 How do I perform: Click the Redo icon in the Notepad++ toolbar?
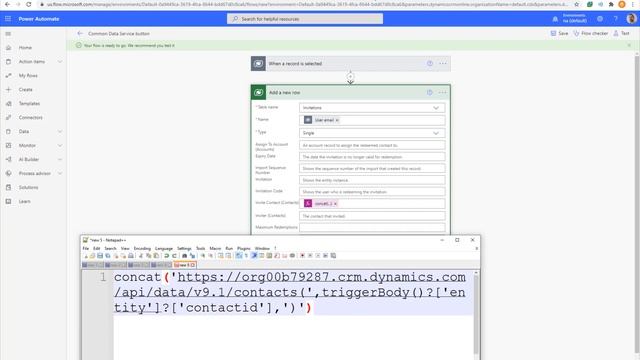click(174, 256)
